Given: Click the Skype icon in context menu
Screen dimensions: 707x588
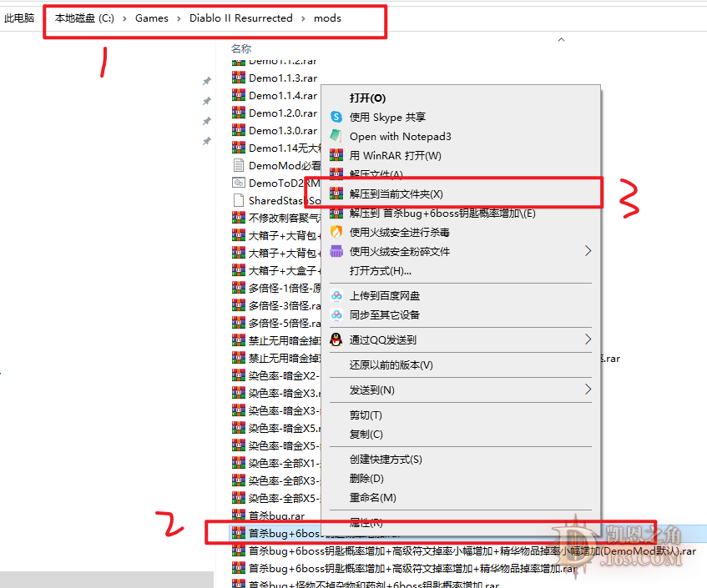Looking at the screenshot, I should [x=336, y=117].
